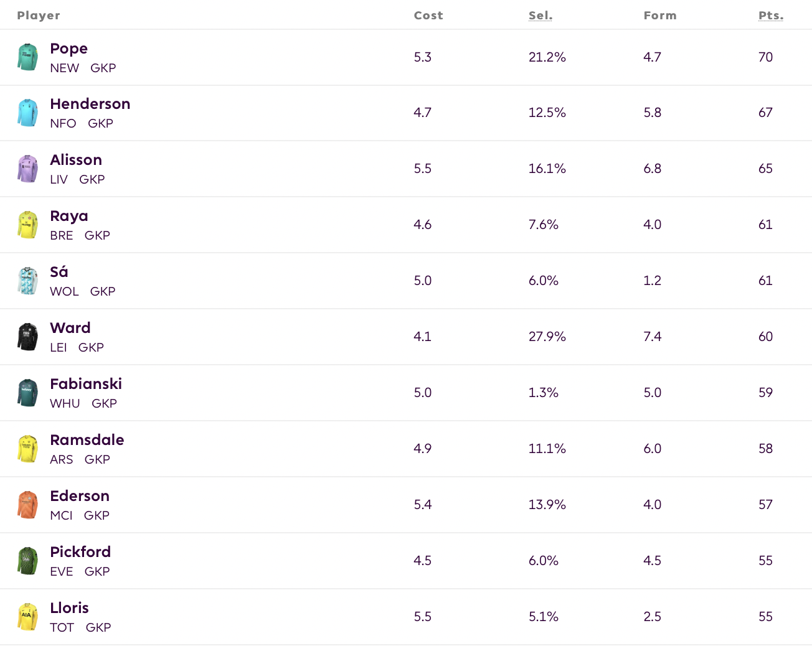
Task: Click Ederson's orange Man City jersey icon
Action: (x=27, y=505)
